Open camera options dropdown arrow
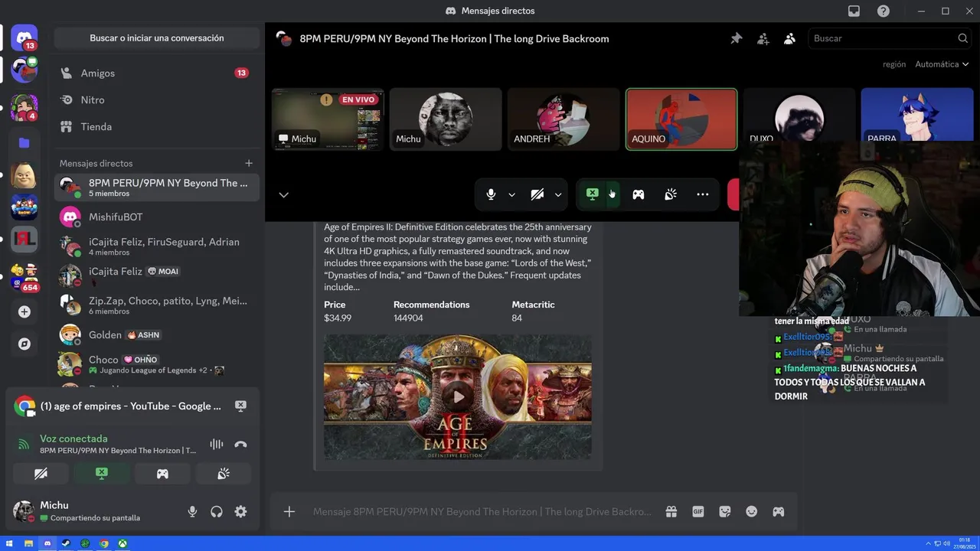980x551 pixels. tap(557, 194)
